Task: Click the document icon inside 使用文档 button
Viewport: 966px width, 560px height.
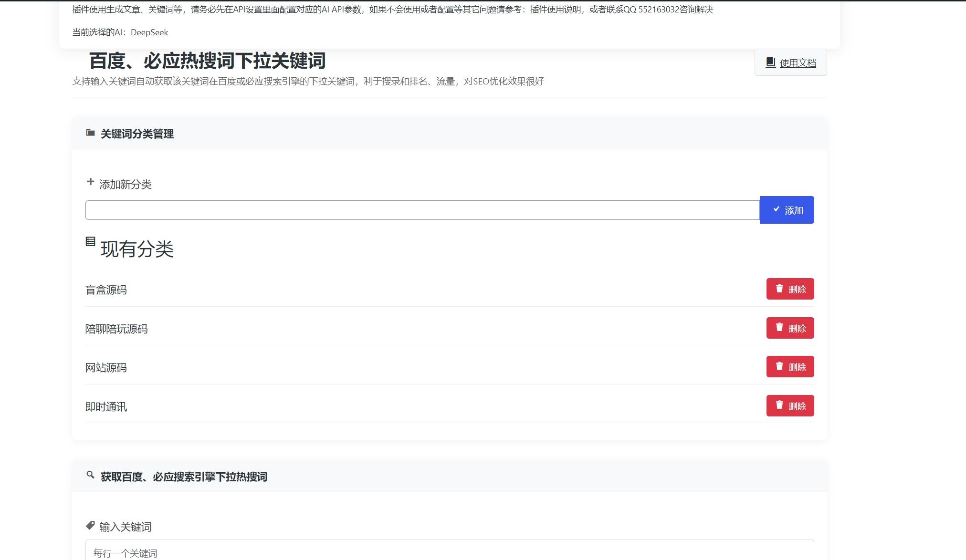Action: pyautogui.click(x=770, y=61)
